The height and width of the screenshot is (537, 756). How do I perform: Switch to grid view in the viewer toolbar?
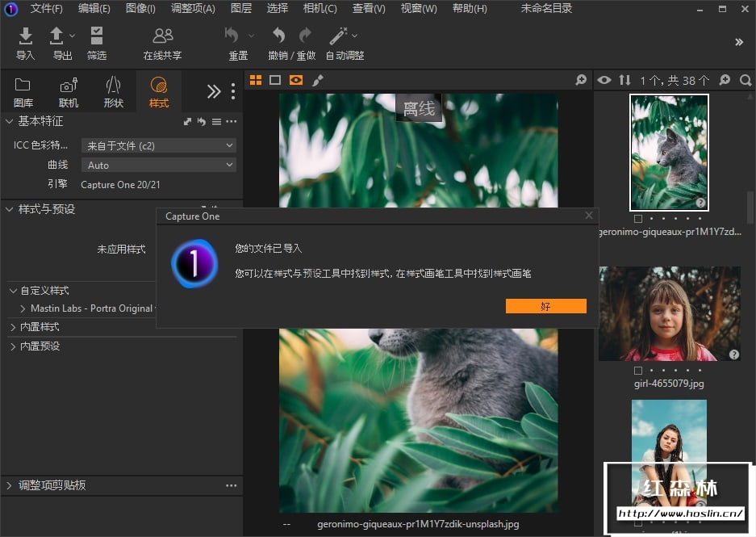click(256, 80)
